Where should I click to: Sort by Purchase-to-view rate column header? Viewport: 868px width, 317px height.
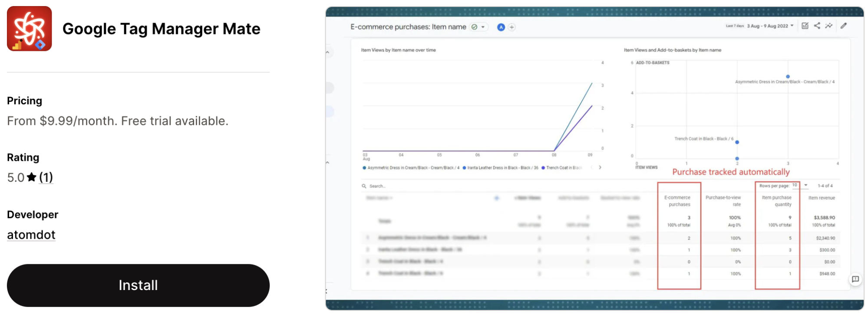pos(723,201)
